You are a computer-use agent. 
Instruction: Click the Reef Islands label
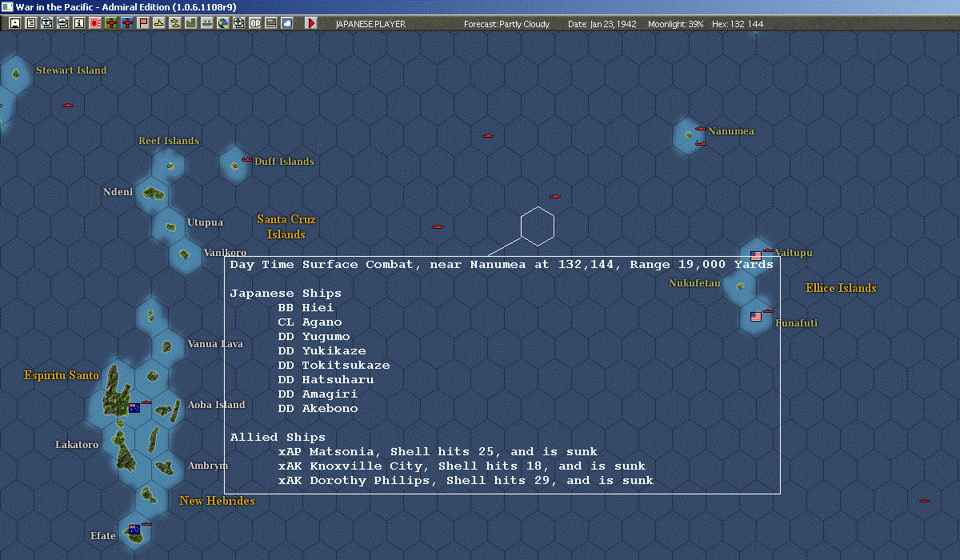(x=169, y=141)
